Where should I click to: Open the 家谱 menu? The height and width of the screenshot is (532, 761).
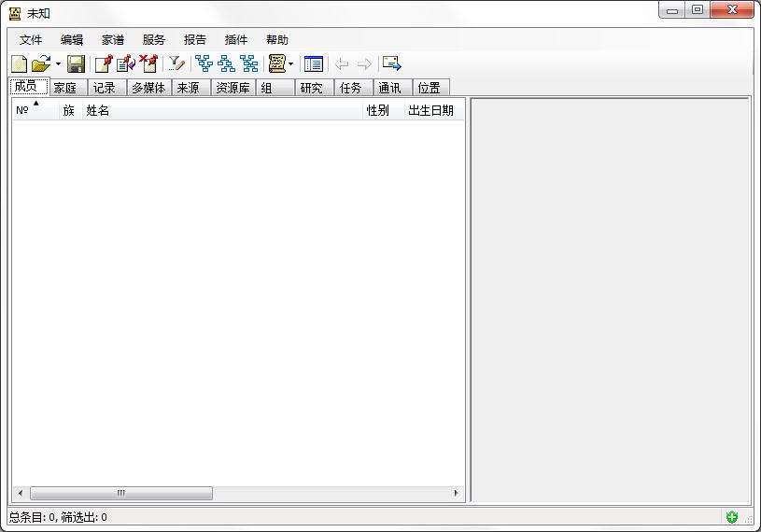(x=113, y=40)
